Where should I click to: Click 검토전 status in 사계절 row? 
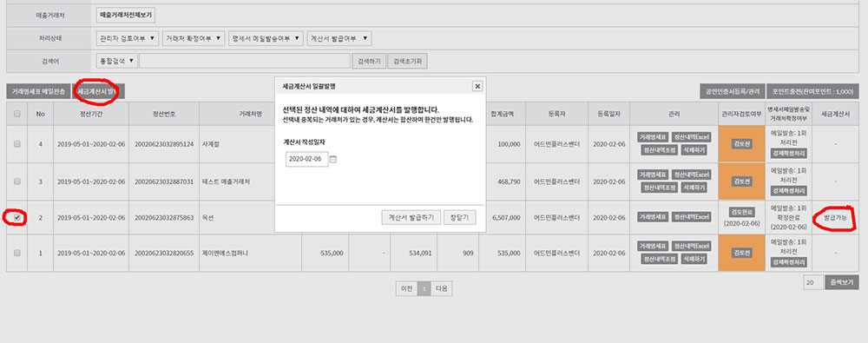[742, 143]
